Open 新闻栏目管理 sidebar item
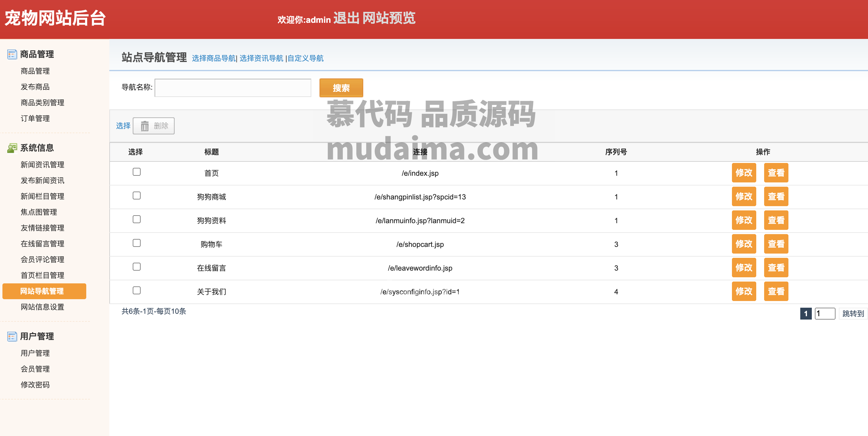The height and width of the screenshot is (436, 868). click(x=43, y=196)
